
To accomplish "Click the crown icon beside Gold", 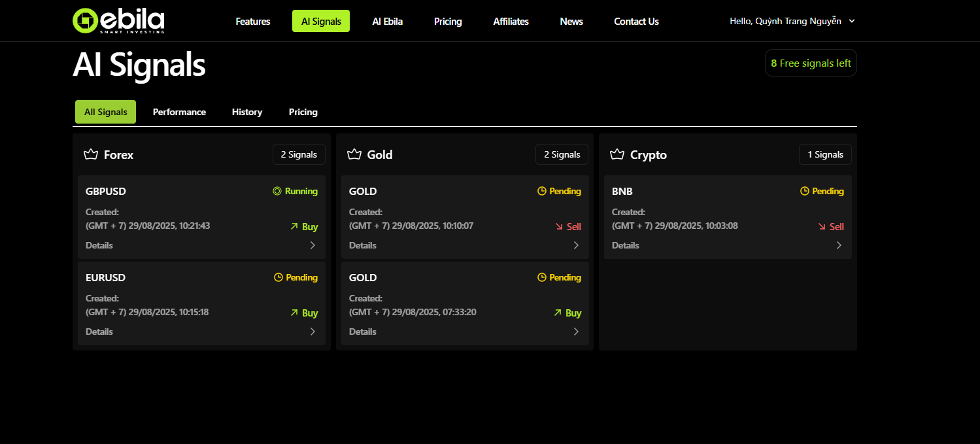I will (x=354, y=155).
